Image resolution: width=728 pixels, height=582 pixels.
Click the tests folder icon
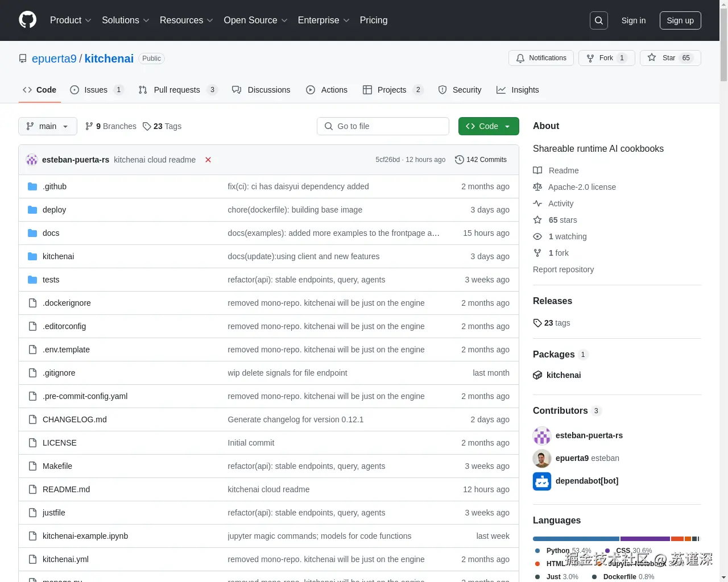point(32,280)
